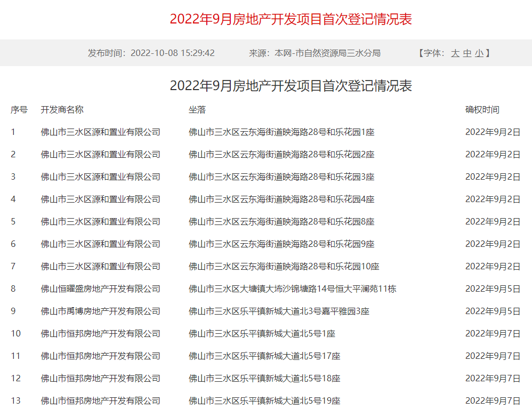This screenshot has width=532, height=409.
Task: Click the location cell 和乐花园10座
Action: [x=284, y=267]
